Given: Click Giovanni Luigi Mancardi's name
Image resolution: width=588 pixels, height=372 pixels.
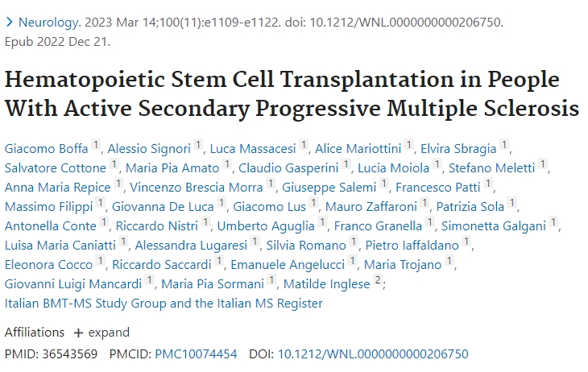Looking at the screenshot, I should click(x=73, y=283).
